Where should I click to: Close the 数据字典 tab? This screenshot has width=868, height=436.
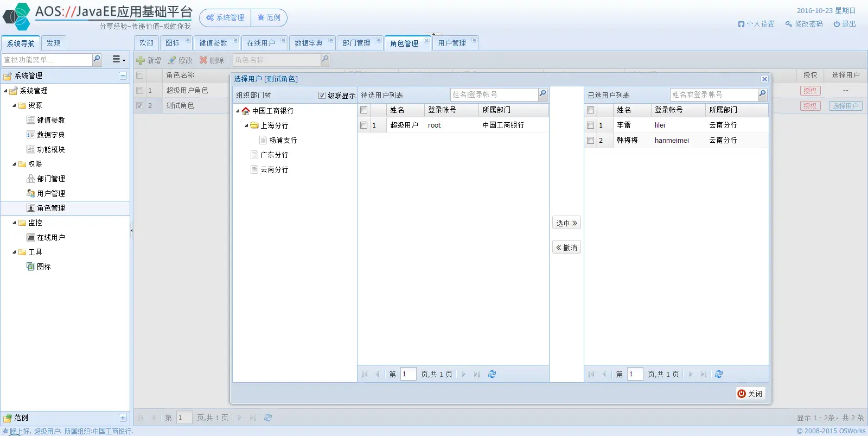pos(331,40)
